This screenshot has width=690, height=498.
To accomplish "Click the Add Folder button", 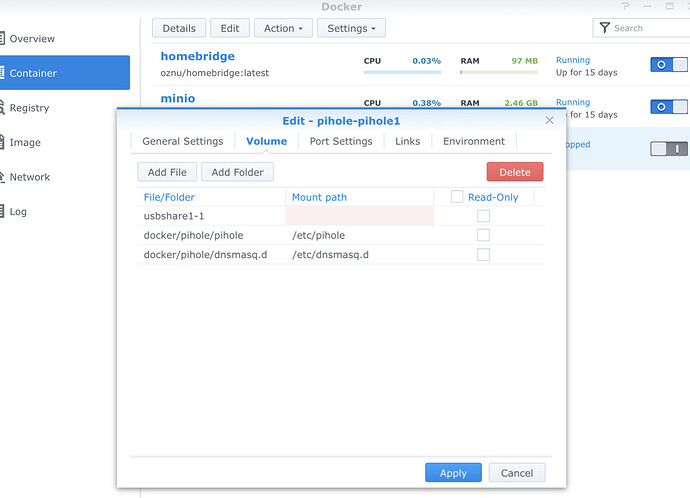I will point(237,172).
